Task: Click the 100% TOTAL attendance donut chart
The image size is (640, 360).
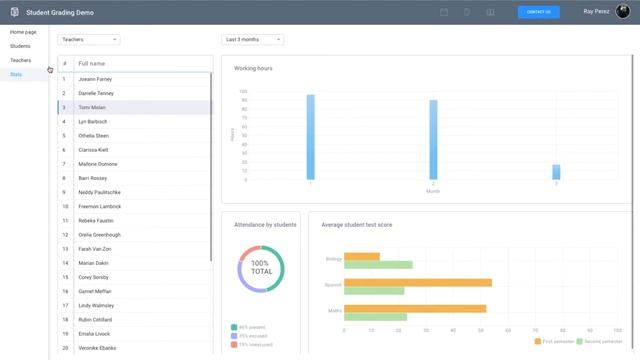Action: (261, 269)
